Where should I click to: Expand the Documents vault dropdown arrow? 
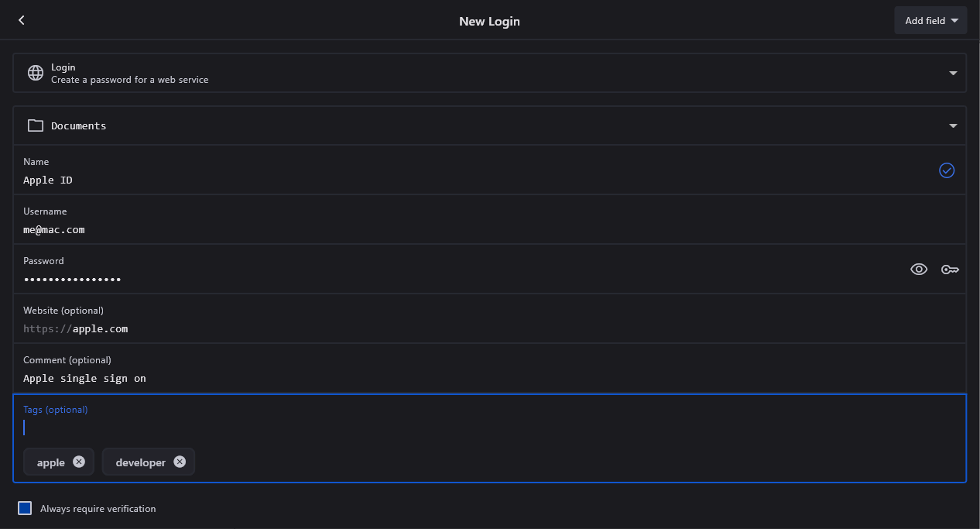(953, 125)
